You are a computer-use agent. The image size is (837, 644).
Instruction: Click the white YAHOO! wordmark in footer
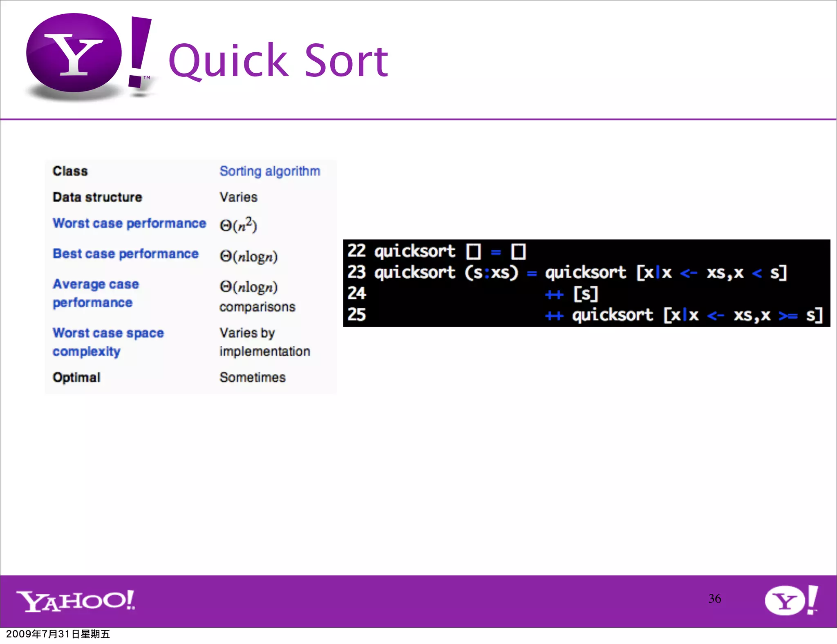pyautogui.click(x=76, y=601)
